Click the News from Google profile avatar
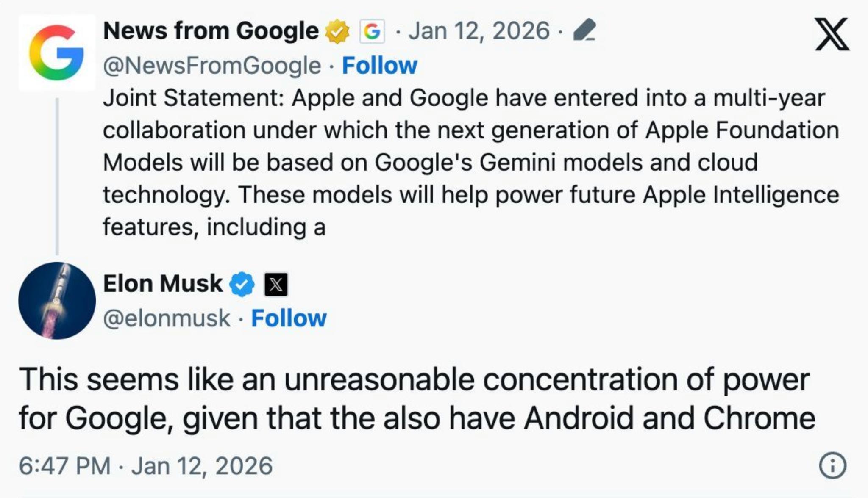Viewport: 868px width, 498px height. point(57,53)
